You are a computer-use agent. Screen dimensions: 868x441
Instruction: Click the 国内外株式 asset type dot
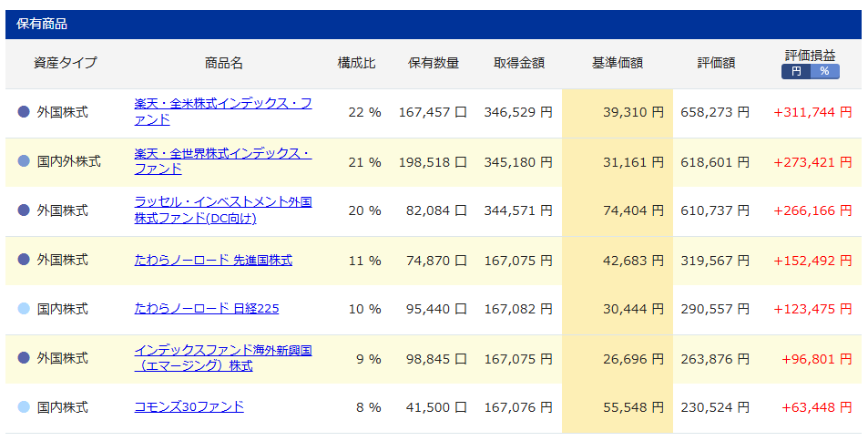coord(25,161)
